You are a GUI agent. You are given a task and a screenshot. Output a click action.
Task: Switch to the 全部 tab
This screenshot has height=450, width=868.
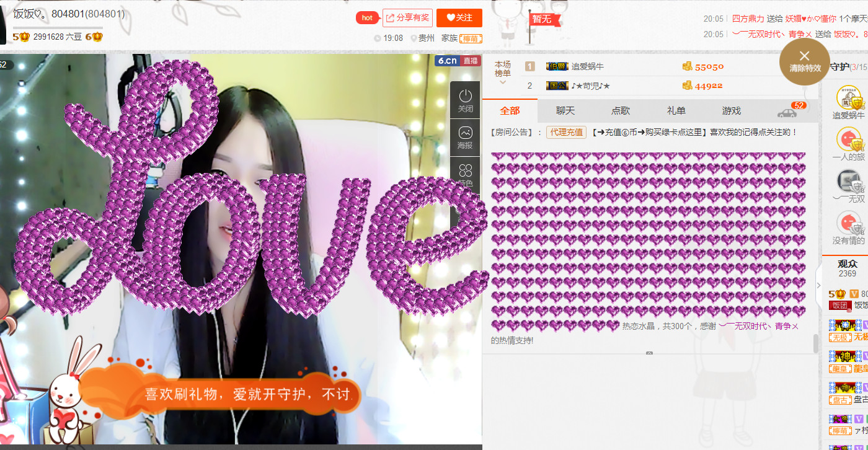click(x=510, y=111)
